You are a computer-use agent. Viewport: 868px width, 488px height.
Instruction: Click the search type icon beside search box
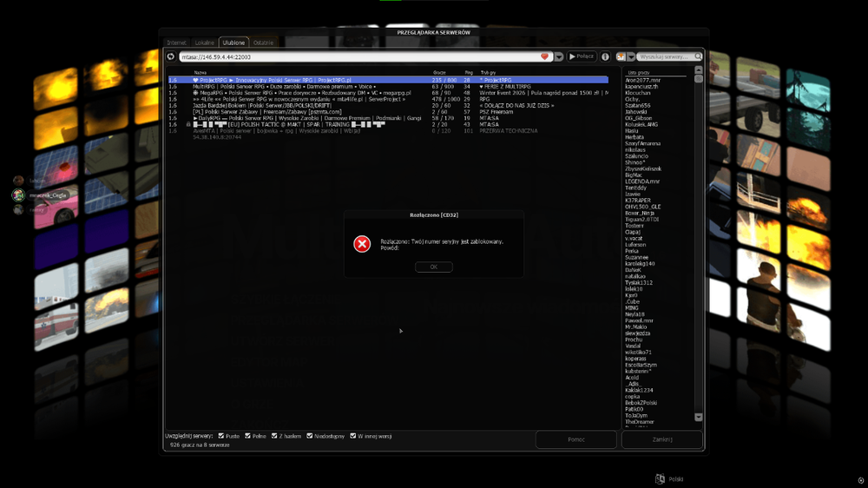pos(621,56)
